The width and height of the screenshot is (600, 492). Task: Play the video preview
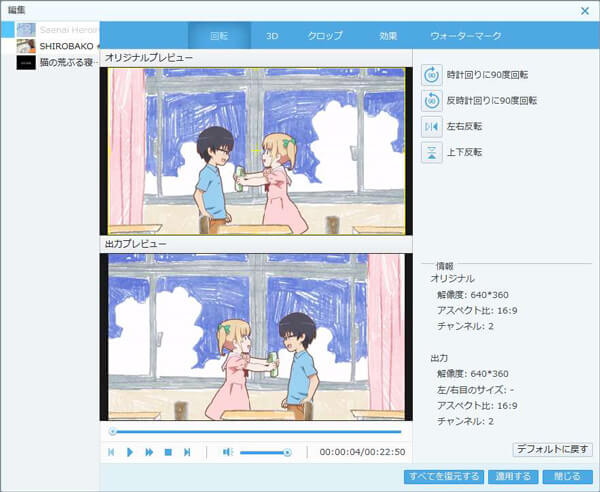click(x=130, y=452)
